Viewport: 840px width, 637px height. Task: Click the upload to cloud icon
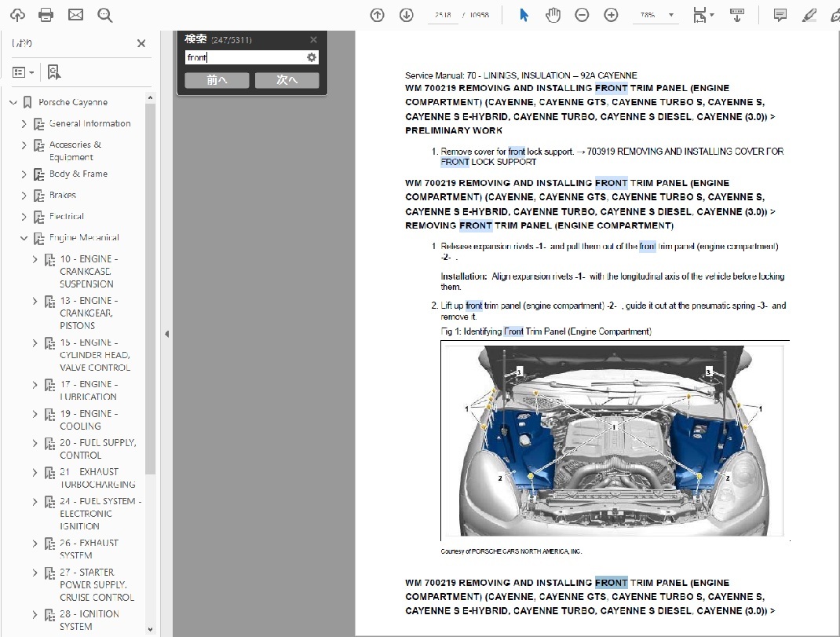[17, 15]
